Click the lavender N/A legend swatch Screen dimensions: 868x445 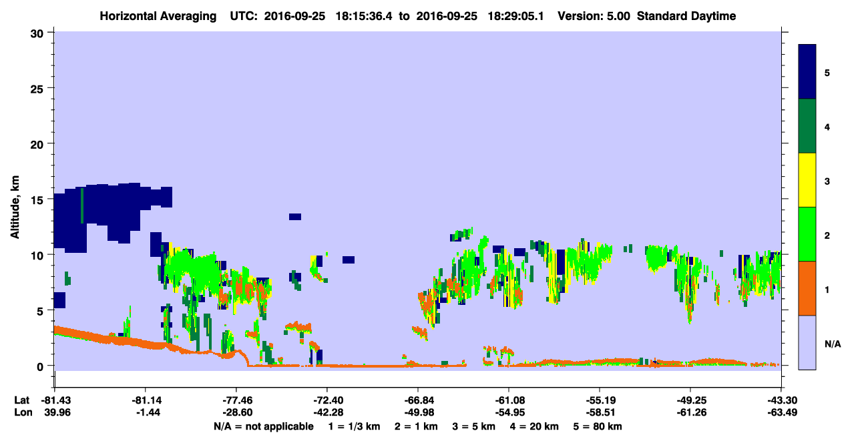pos(807,342)
